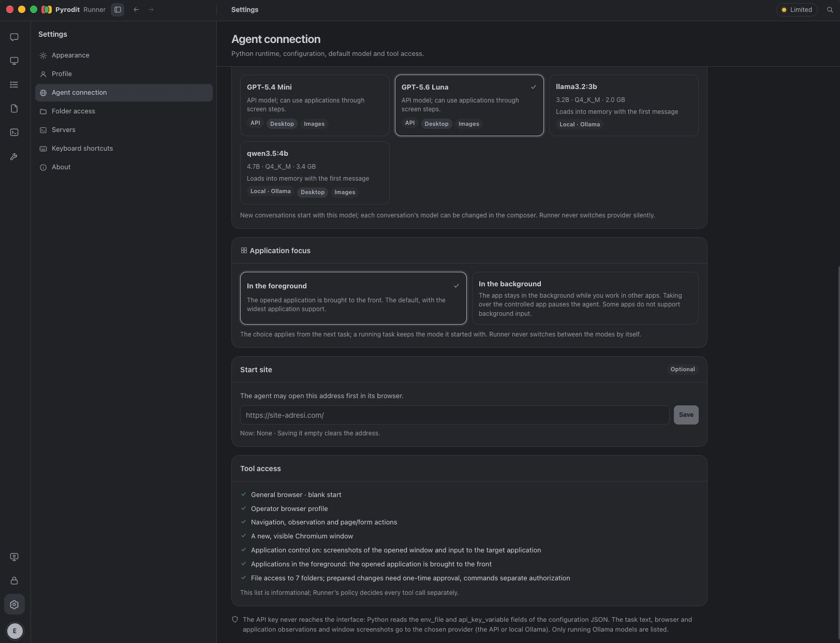Select the llama3.2:3b model card

(x=624, y=106)
